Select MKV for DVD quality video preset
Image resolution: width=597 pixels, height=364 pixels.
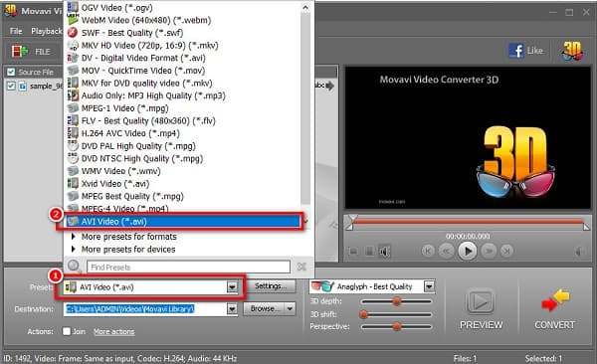click(x=146, y=83)
